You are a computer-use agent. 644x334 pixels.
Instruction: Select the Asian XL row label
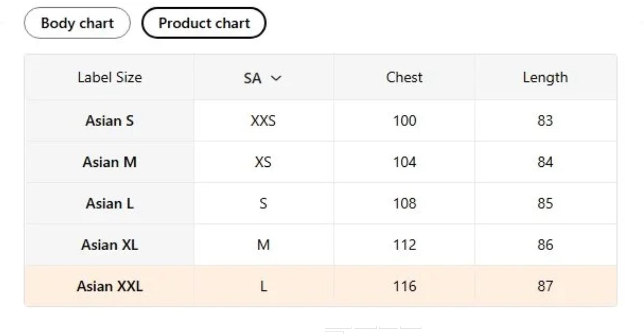tap(109, 245)
